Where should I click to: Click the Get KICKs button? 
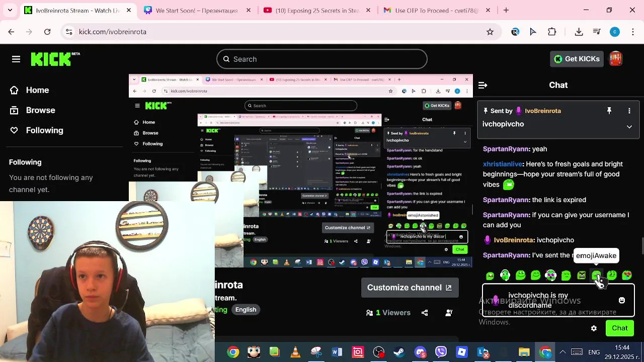(577, 59)
